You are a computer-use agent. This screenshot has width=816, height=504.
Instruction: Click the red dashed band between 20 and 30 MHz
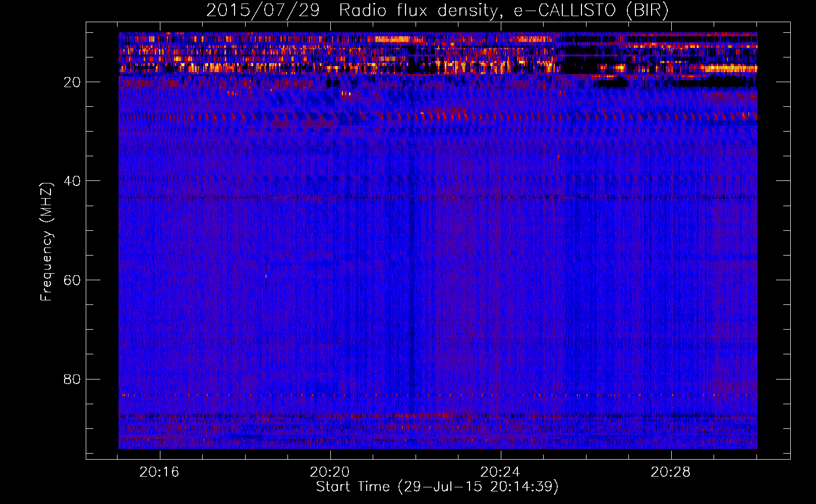point(434,116)
